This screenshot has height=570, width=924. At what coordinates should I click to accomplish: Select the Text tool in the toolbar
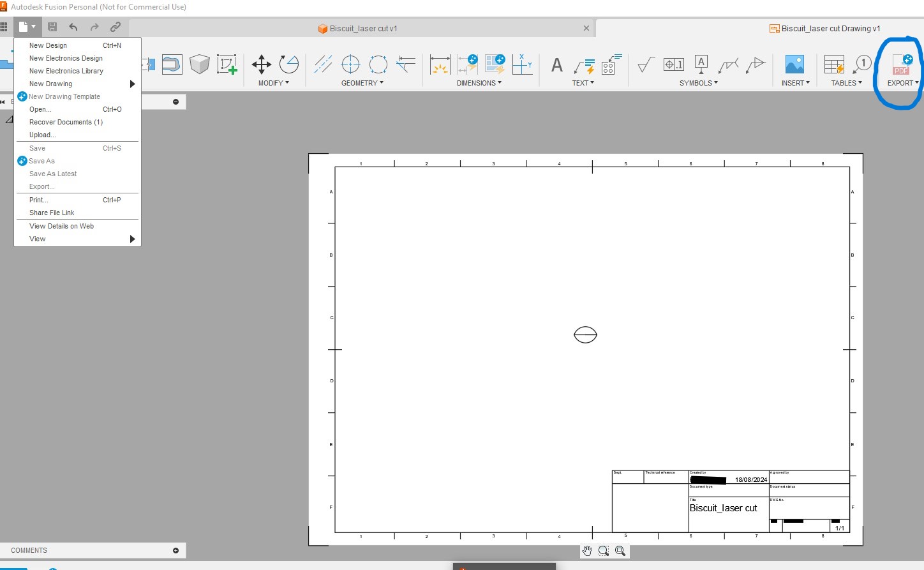tap(556, 64)
